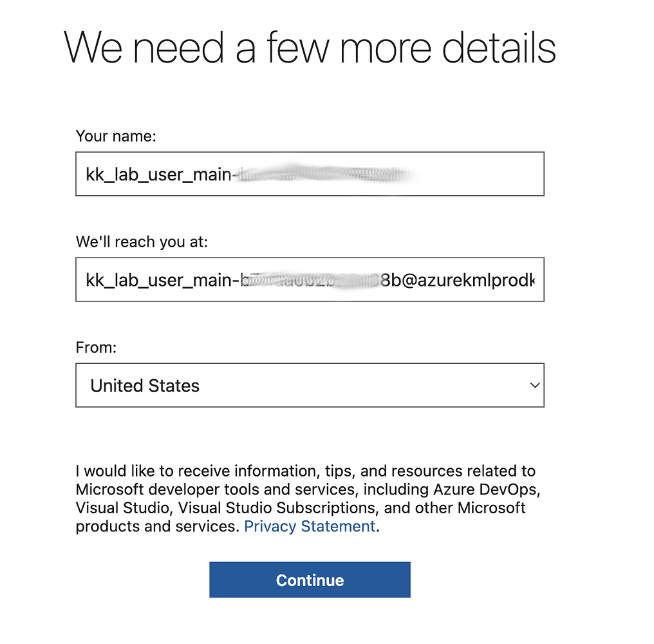This screenshot has width=654, height=644.
Task: Click the words 'Azure DevOps' in consent text
Action: tap(487, 489)
